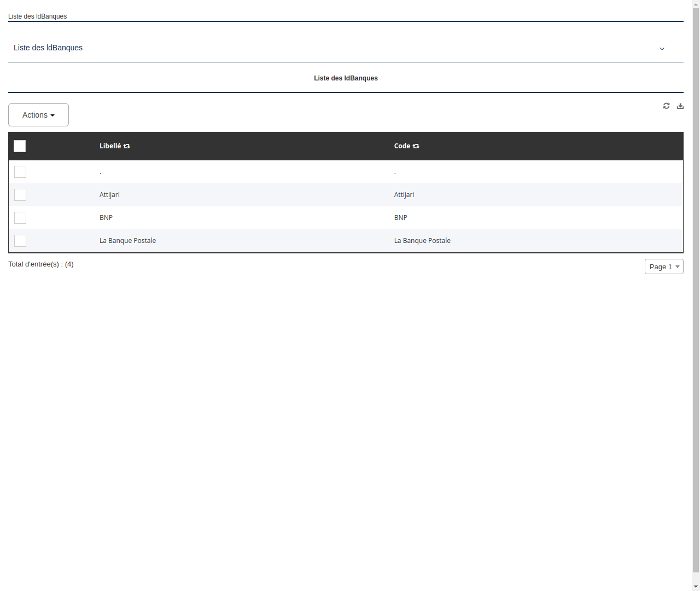Sort the table by Code
Screen dimensions: 700x591
pyautogui.click(x=416, y=146)
